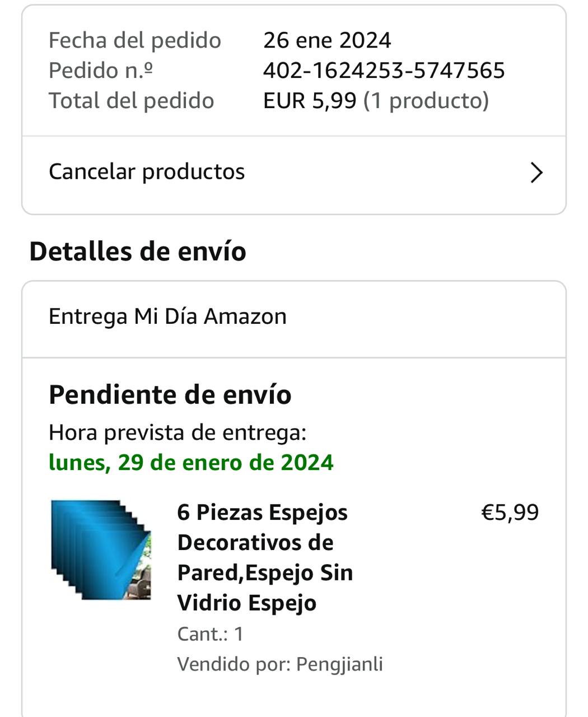The width and height of the screenshot is (588, 717).
Task: Visit seller Pengjianli's page
Action: (339, 664)
